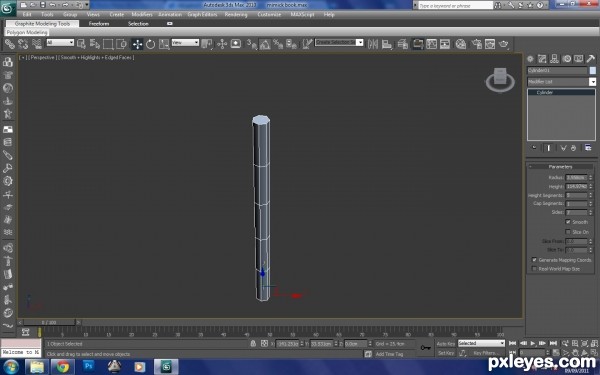
Task: Click the Height parameter input field
Action: [x=576, y=186]
